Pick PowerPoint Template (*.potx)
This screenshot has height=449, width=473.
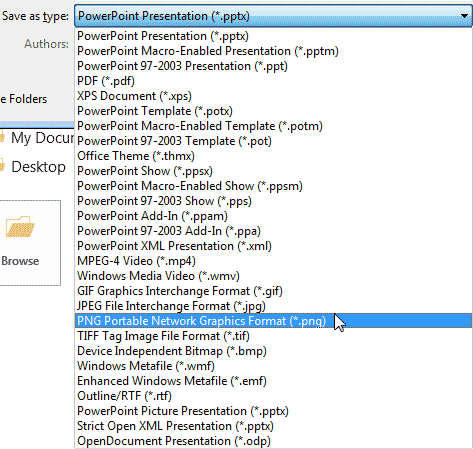coord(273,111)
